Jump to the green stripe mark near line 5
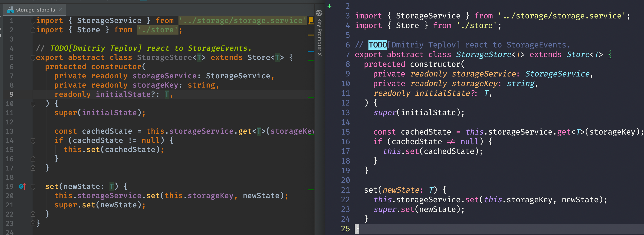 311,61
